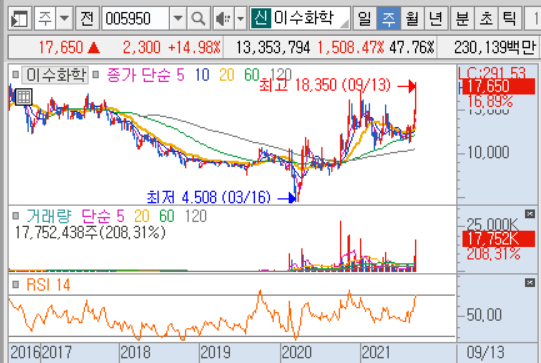
Task: Open the dropdown arrow next to 주
Action: pyautogui.click(x=64, y=18)
